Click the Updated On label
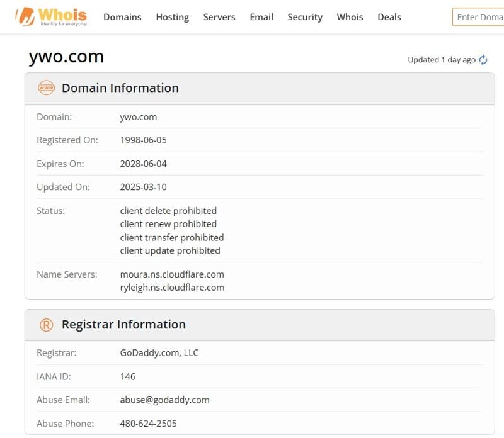 click(64, 187)
